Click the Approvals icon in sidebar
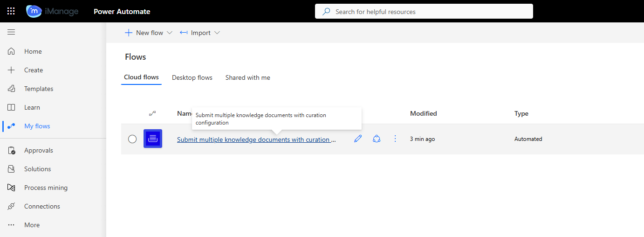The width and height of the screenshot is (644, 237). [12, 150]
